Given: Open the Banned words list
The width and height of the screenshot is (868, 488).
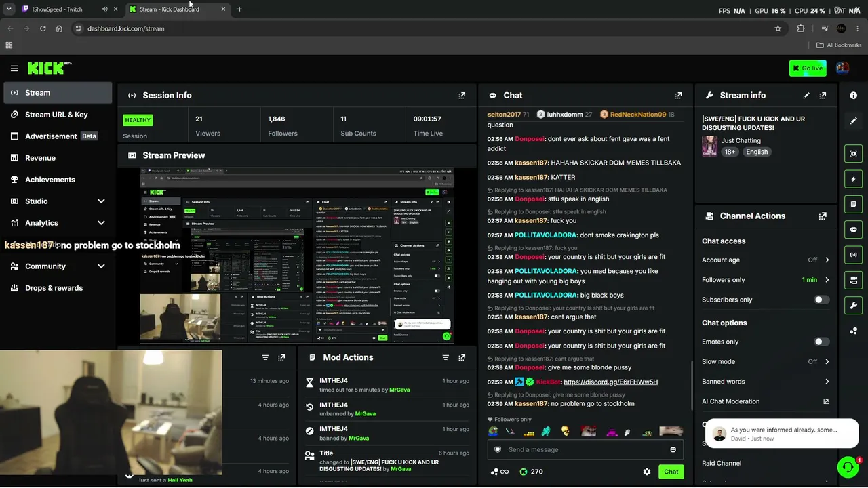Looking at the screenshot, I should 766,382.
